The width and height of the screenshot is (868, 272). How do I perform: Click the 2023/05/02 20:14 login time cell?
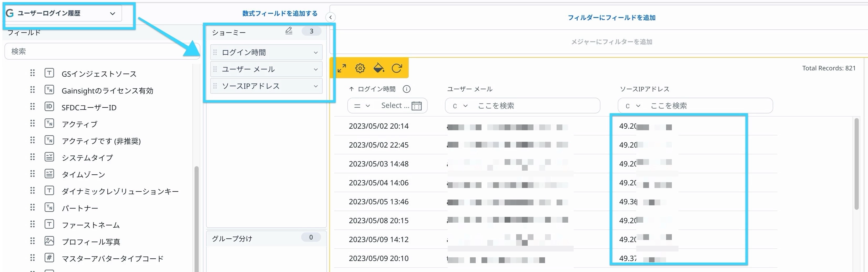pyautogui.click(x=379, y=126)
